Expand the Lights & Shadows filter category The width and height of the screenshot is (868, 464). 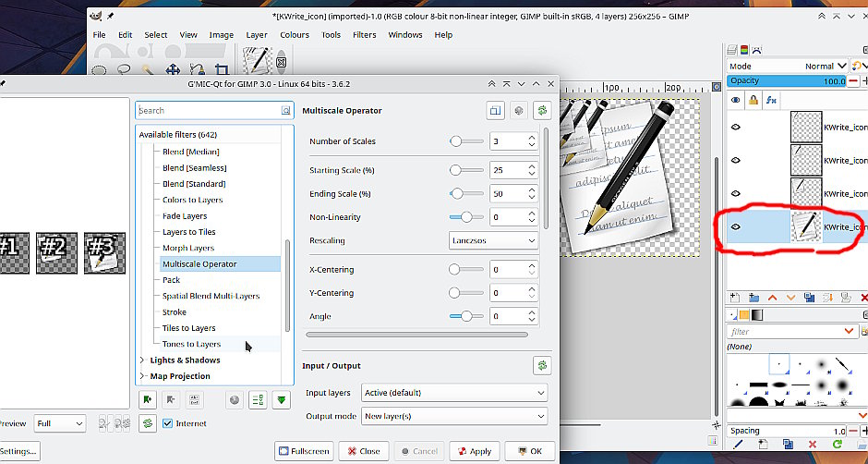[x=142, y=360]
